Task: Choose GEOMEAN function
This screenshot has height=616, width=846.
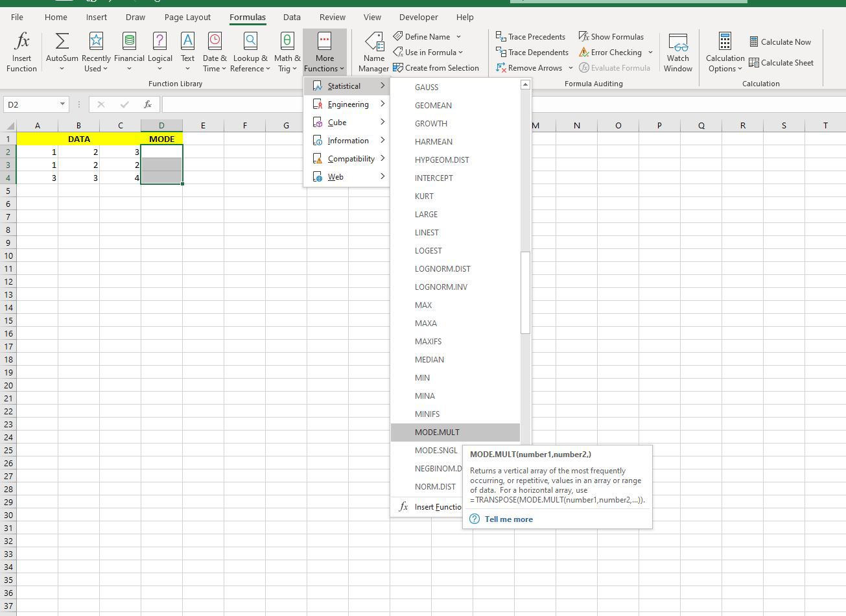Action: [x=455, y=106]
